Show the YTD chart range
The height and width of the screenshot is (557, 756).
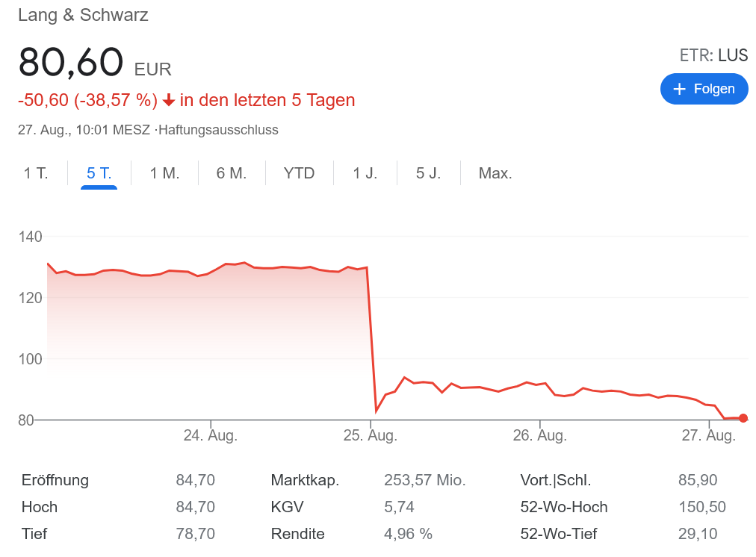tap(299, 173)
